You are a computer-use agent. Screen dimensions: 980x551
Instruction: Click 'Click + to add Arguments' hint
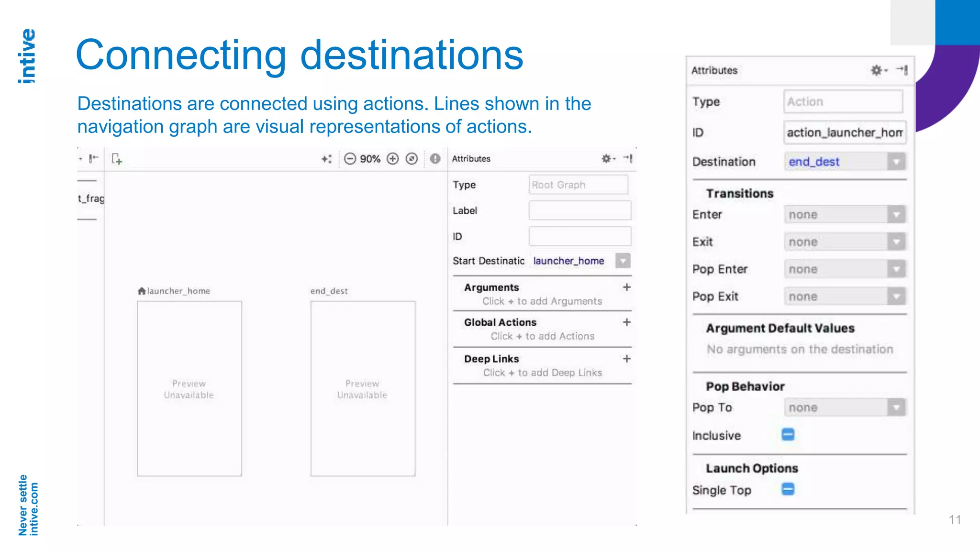(542, 301)
